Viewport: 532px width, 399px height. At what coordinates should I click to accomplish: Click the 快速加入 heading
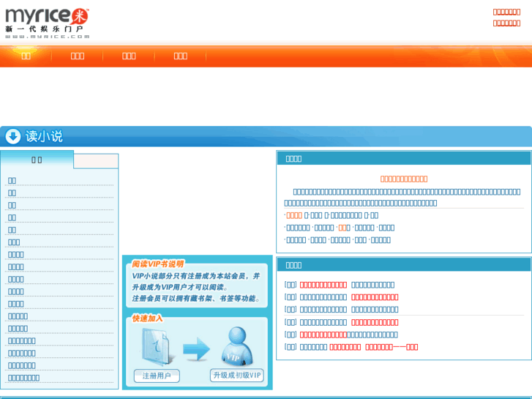(x=147, y=318)
